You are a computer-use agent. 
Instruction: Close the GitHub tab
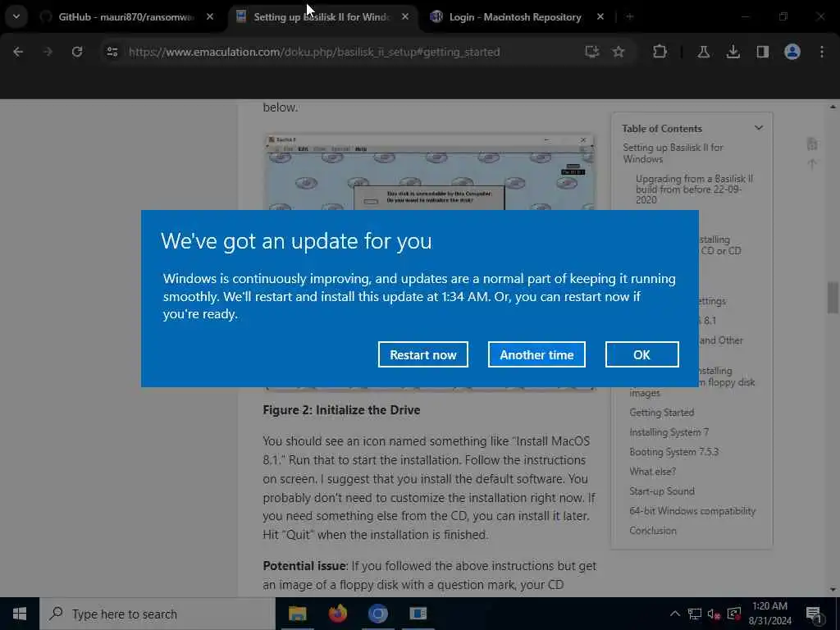pos(210,17)
